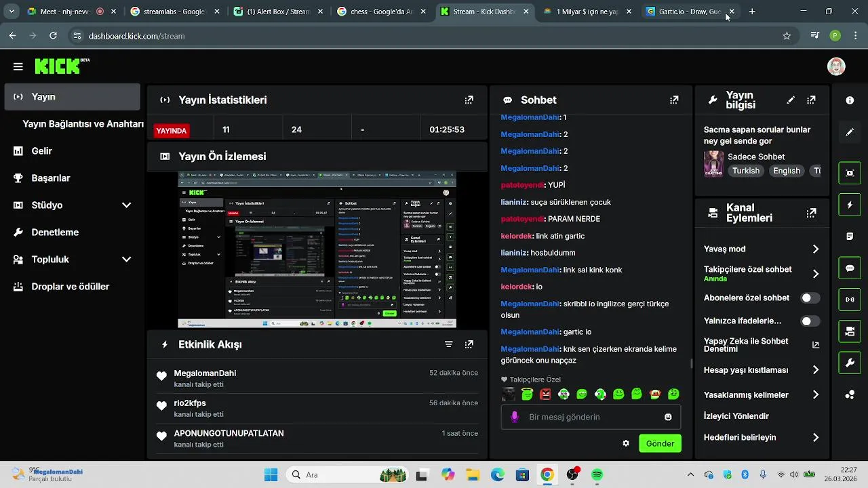Click the Gönder send button
868x488 pixels.
(x=660, y=443)
